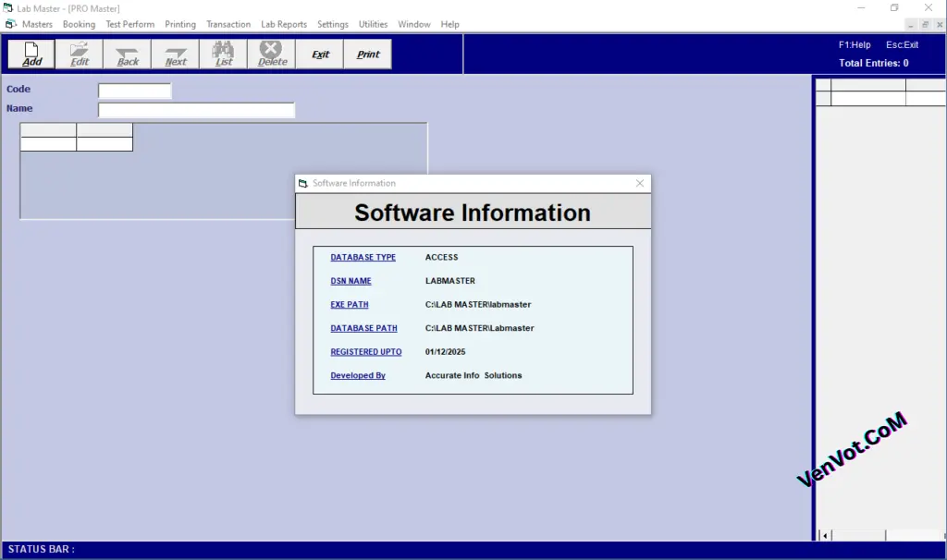The width and height of the screenshot is (947, 560).
Task: Click the Accurate Info Solutions text
Action: pos(473,375)
